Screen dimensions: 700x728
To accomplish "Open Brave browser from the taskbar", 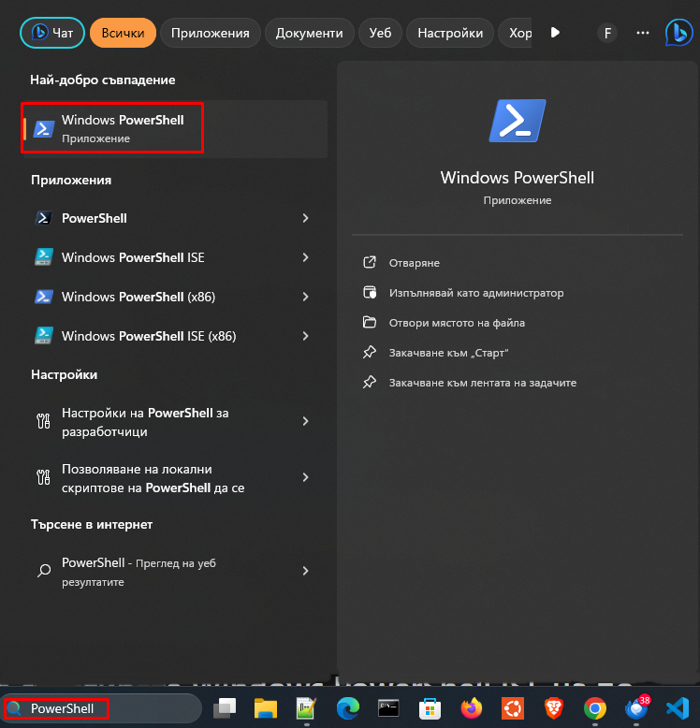I will (x=553, y=708).
